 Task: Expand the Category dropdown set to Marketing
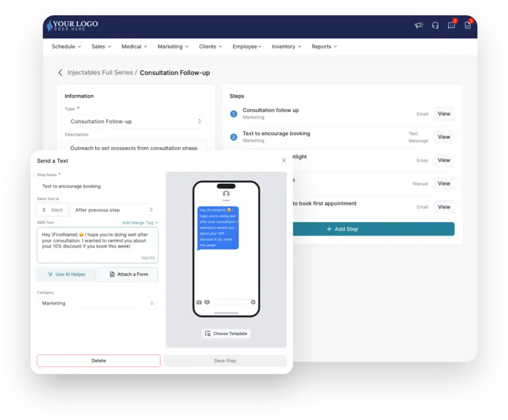click(97, 303)
